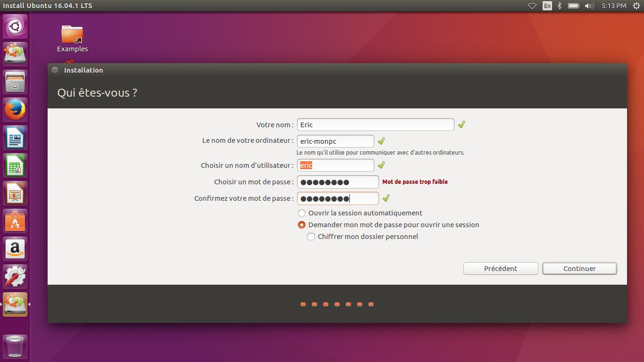This screenshot has width=644, height=362.
Task: Open the Examples folder on desktop
Action: tap(72, 38)
